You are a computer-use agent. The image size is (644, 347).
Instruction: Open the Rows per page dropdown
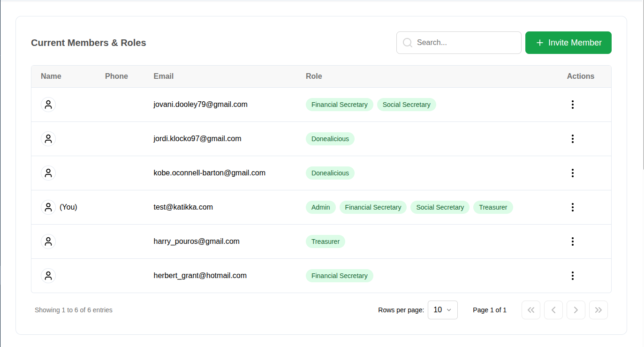tap(443, 310)
